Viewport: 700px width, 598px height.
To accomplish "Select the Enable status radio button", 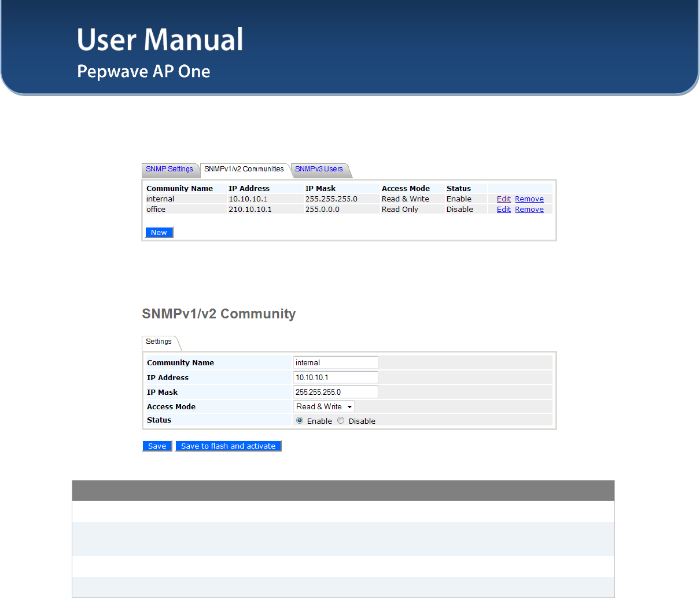I will [x=300, y=421].
